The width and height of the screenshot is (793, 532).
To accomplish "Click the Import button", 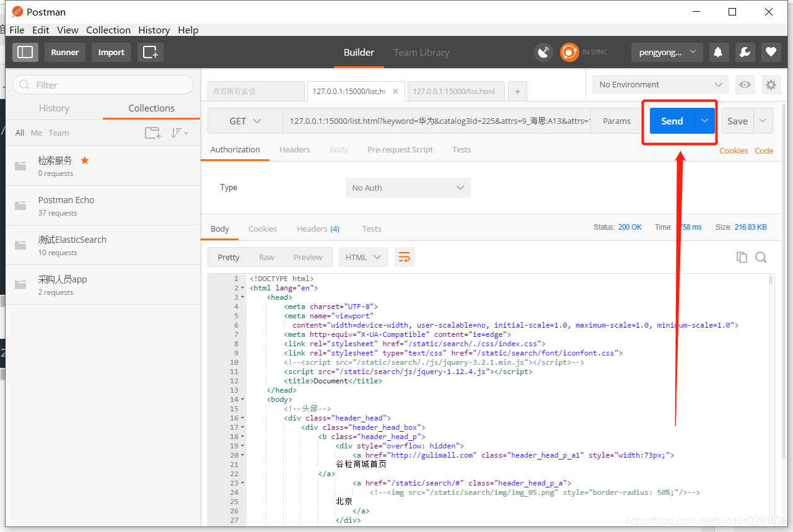I will click(x=112, y=52).
